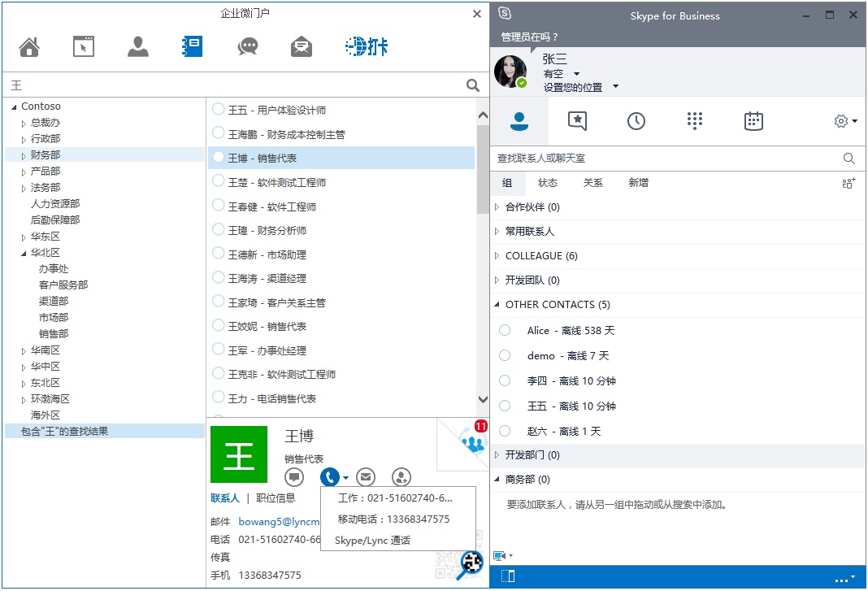Collapse the Contoso tree root
The image size is (868, 591).
(15, 107)
